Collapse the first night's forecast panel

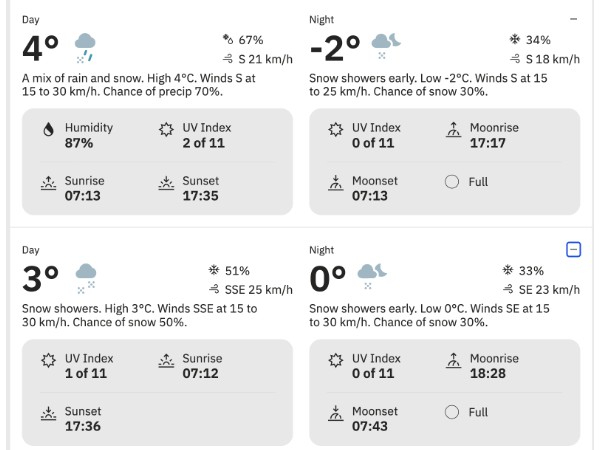pyautogui.click(x=573, y=19)
